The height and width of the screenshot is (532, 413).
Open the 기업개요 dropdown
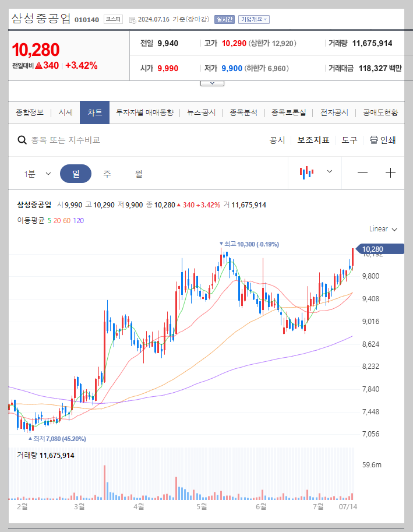pos(254,19)
